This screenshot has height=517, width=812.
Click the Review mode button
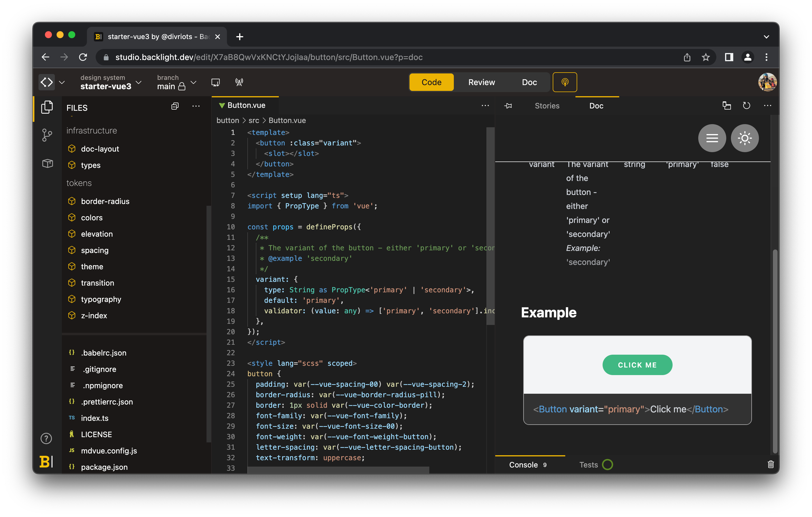481,82
